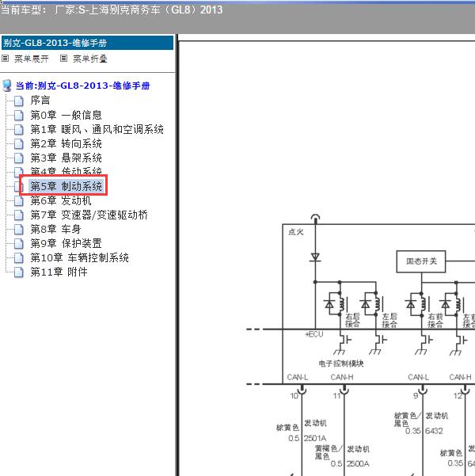Click the 别克-GL8-2013-维修手册 panel header
Screen dimensions: 475x476
click(87, 43)
